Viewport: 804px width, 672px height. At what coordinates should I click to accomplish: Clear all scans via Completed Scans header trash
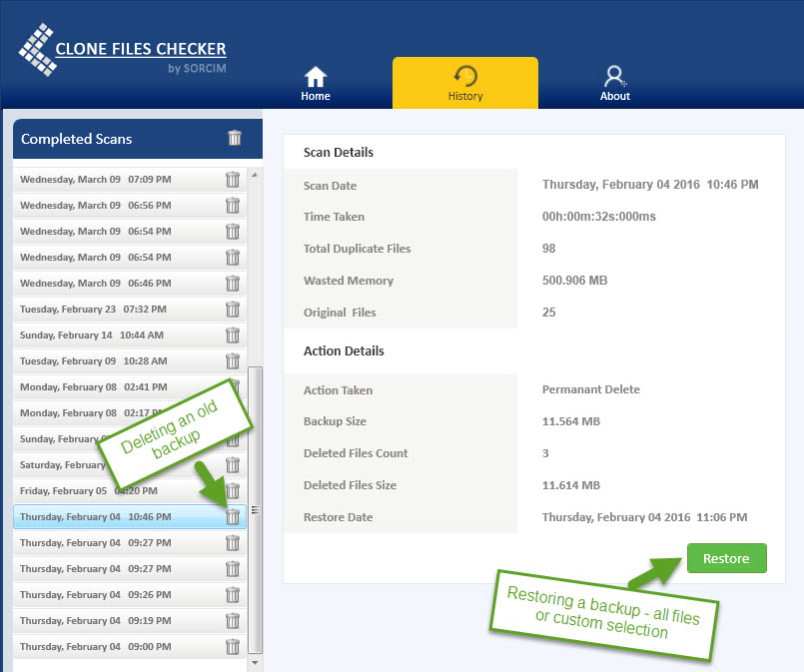(235, 139)
